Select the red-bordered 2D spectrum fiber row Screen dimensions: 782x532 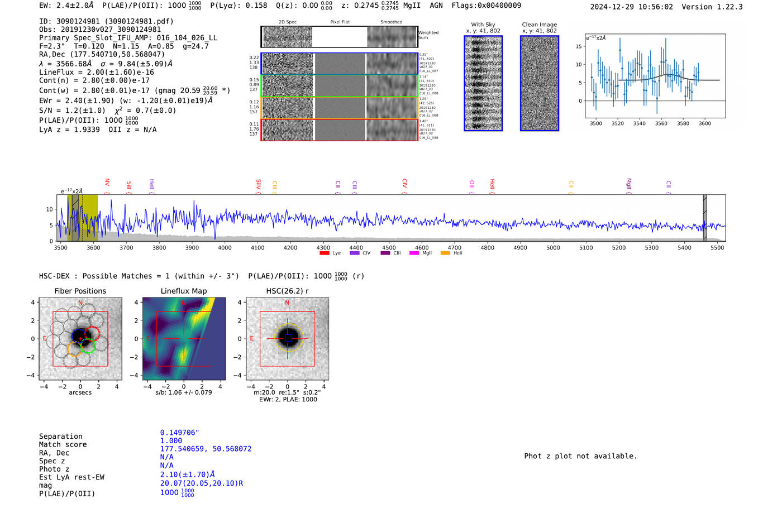tap(339, 130)
